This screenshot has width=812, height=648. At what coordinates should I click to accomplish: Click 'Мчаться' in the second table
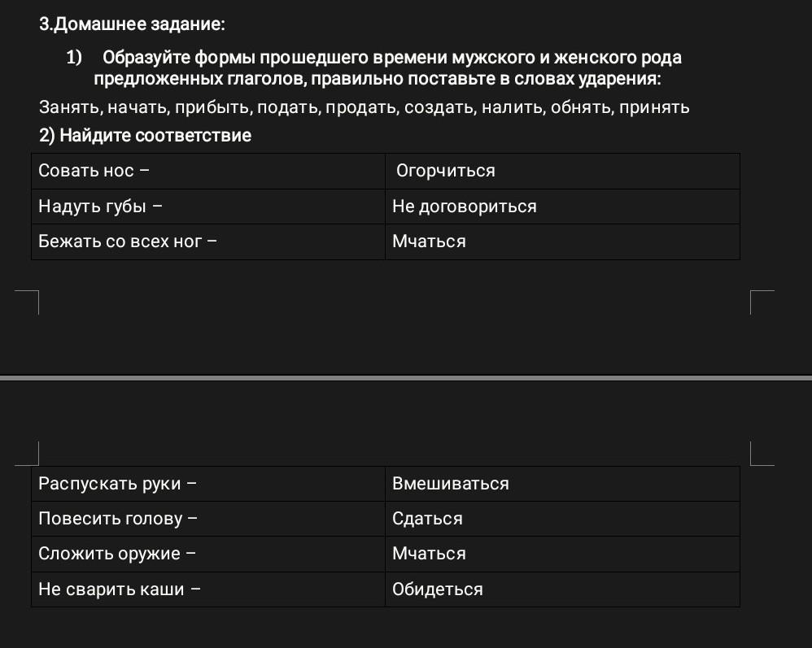(562, 554)
